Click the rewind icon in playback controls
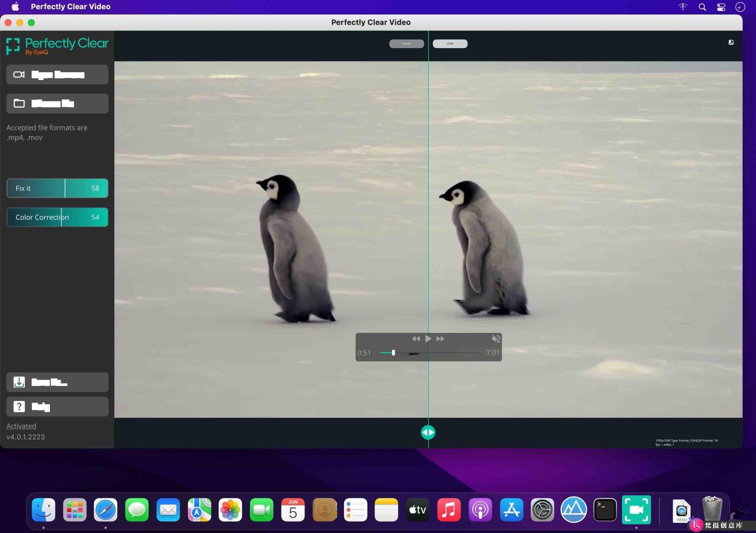The height and width of the screenshot is (533, 756). coord(415,339)
